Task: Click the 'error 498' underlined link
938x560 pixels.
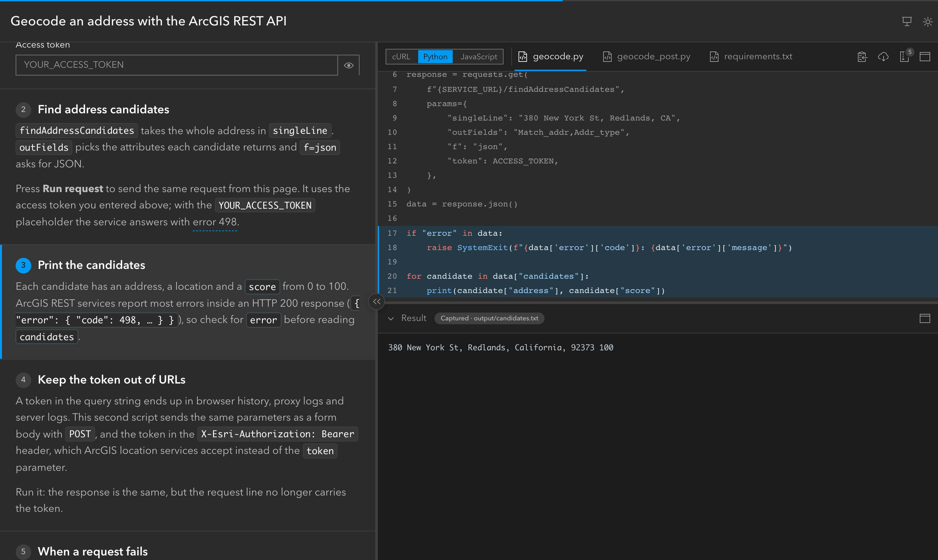Action: tap(215, 222)
